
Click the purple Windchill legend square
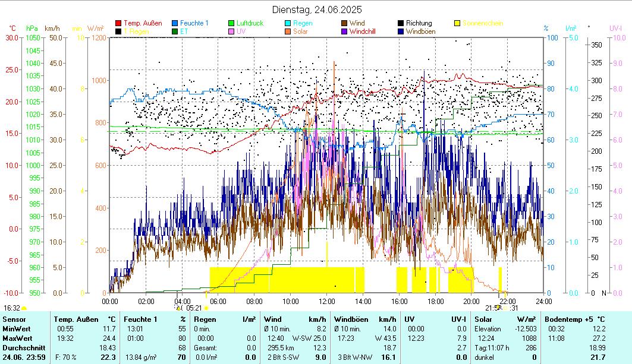tap(344, 31)
